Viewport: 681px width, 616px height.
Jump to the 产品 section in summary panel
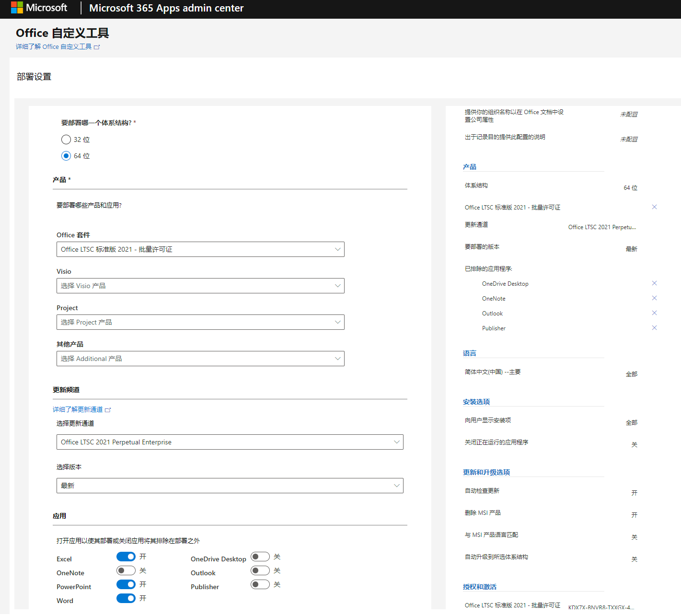point(470,167)
